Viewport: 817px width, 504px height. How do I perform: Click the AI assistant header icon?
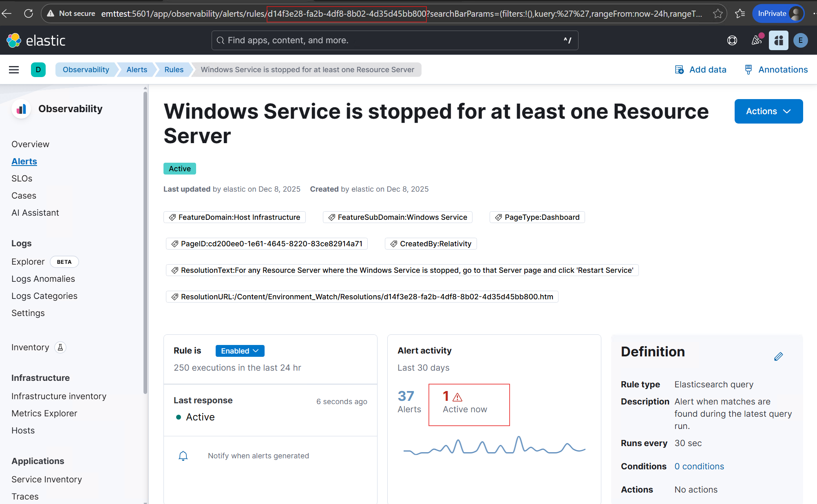pos(778,40)
